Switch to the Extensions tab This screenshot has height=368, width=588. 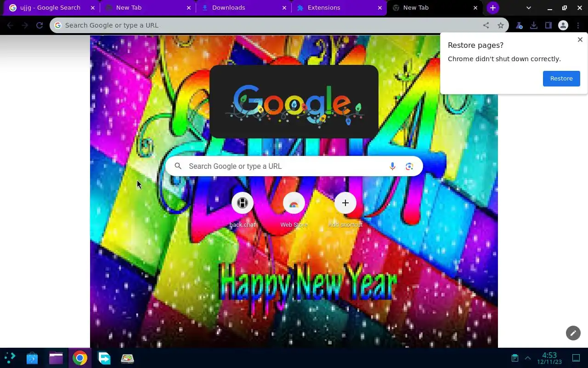[339, 8]
